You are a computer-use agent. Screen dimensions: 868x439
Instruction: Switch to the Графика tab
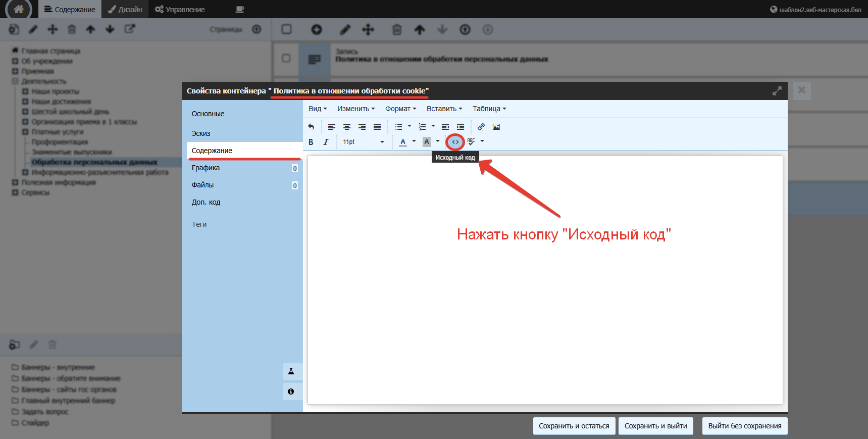[x=206, y=168]
